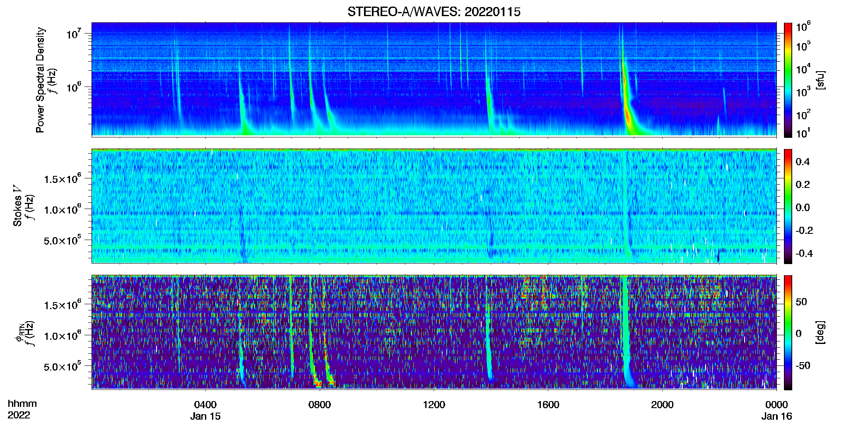Click the Jan 15 date label

(x=205, y=416)
